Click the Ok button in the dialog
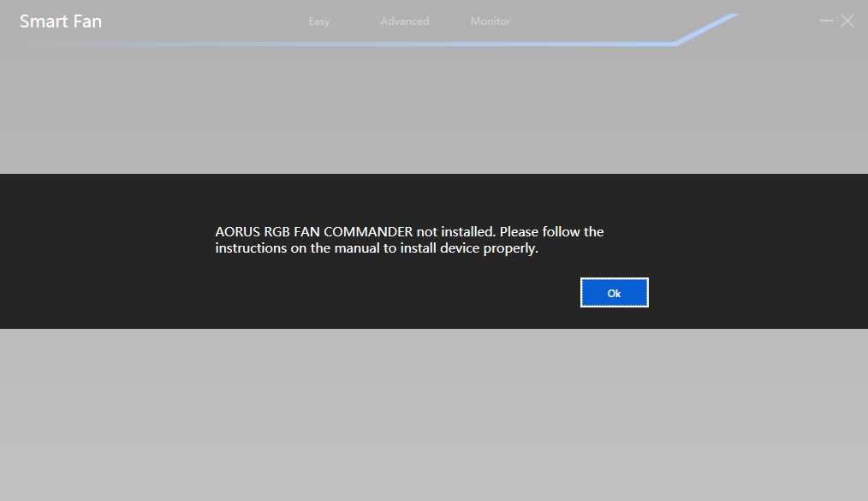 (x=614, y=292)
